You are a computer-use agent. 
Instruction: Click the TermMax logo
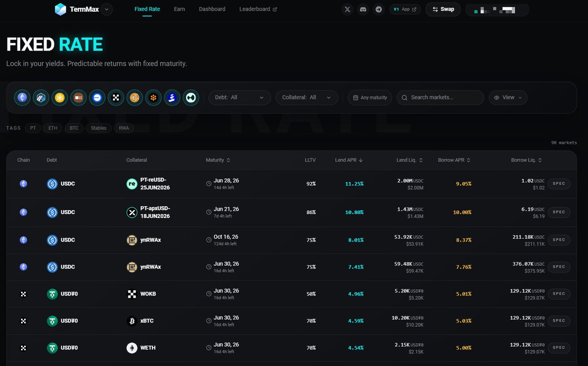77,9
